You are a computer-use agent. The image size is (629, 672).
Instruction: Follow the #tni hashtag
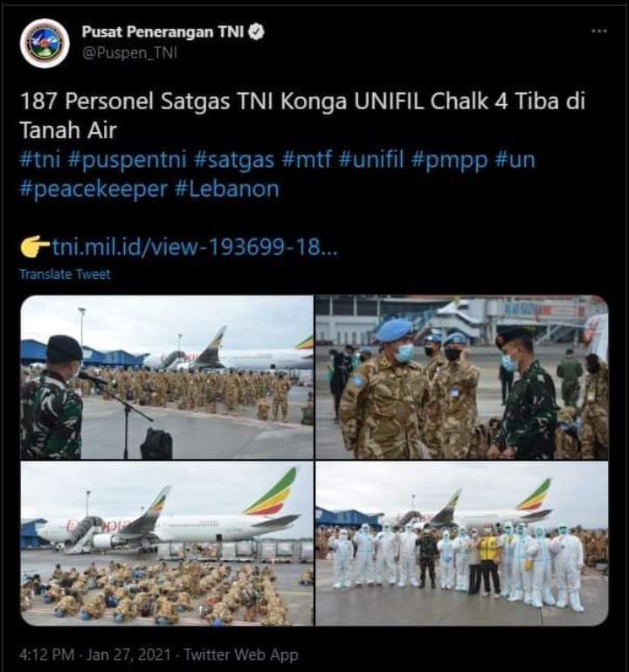point(40,159)
